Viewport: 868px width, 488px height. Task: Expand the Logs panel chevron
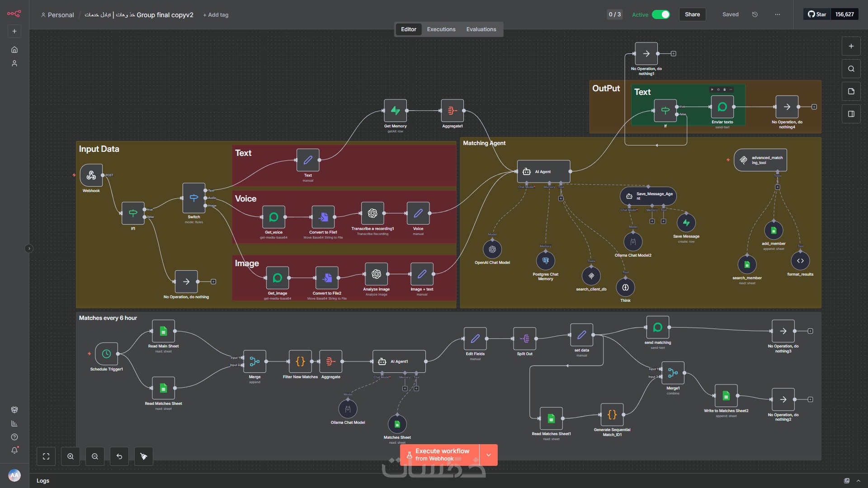click(859, 481)
